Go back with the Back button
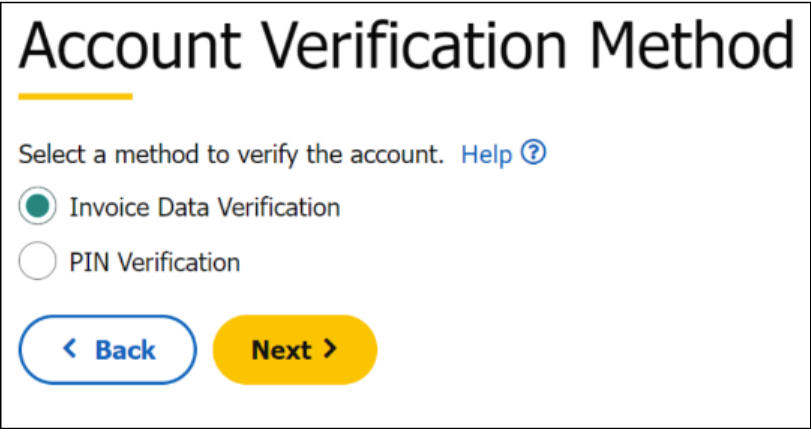 tap(108, 350)
